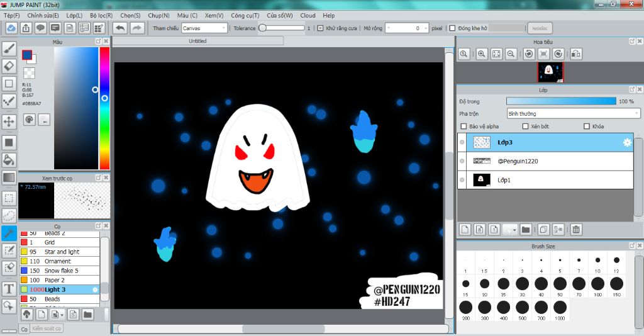The height and width of the screenshot is (336, 644).
Task: Open settings gear for Lớp3 layer
Action: click(627, 143)
